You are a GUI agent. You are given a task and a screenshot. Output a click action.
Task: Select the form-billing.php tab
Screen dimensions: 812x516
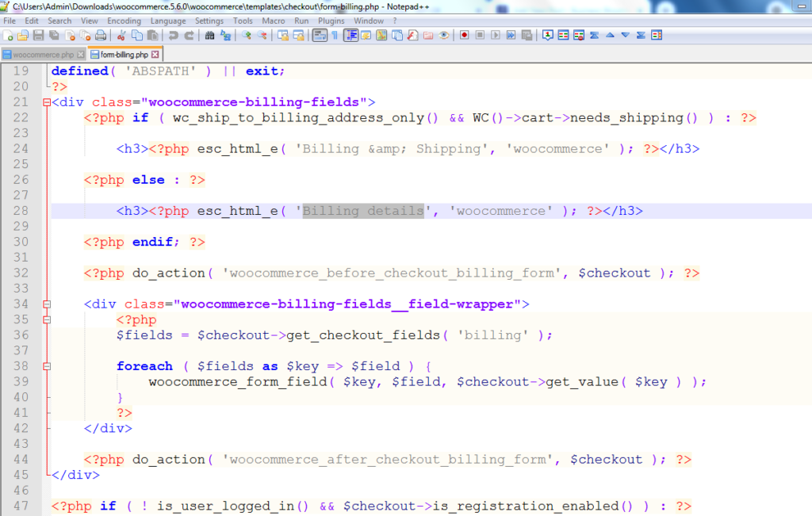[x=124, y=55]
